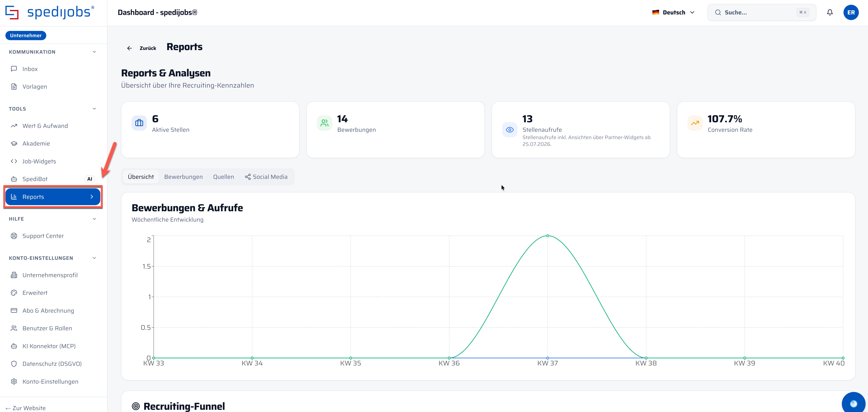868x412 pixels.
Task: Go back with the Zurück button
Action: [x=141, y=48]
